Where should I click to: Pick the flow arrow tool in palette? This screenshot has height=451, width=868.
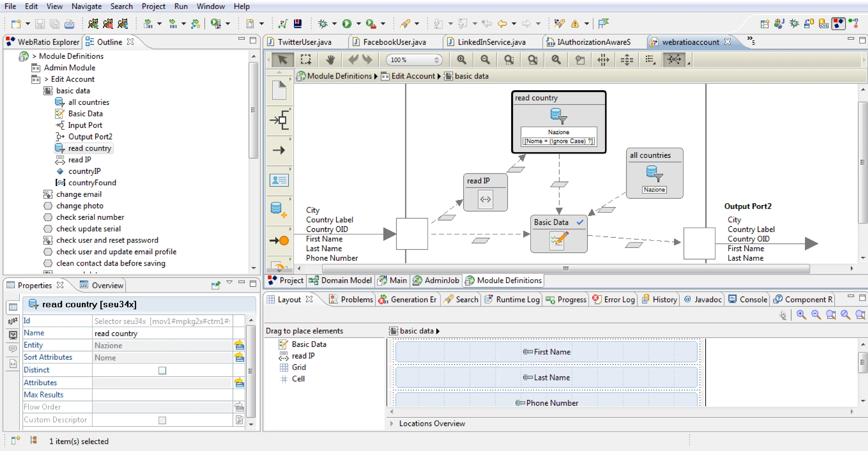[279, 150]
